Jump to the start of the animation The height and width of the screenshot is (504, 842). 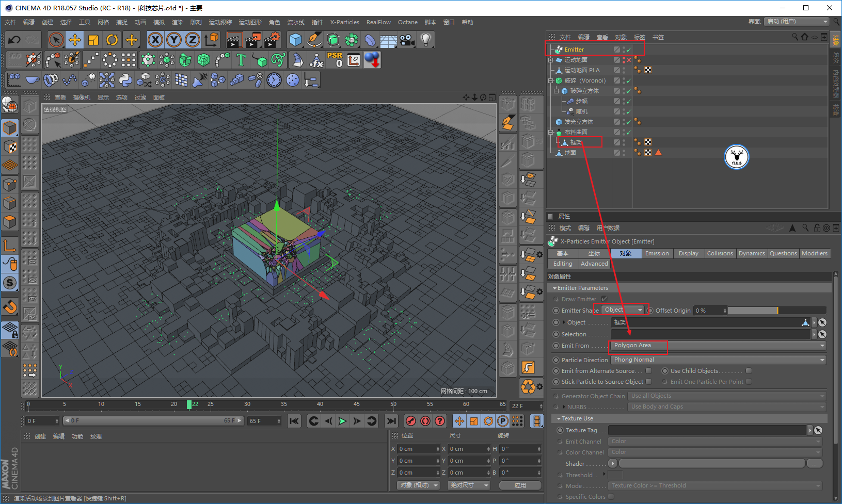[x=294, y=421]
